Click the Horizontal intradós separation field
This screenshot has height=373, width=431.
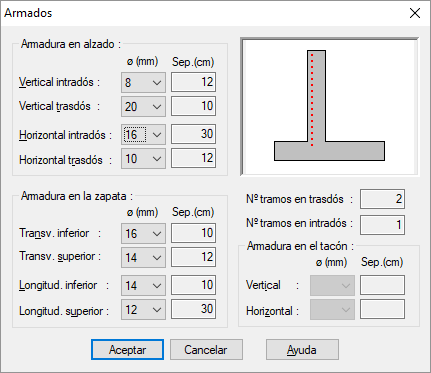[x=193, y=134]
